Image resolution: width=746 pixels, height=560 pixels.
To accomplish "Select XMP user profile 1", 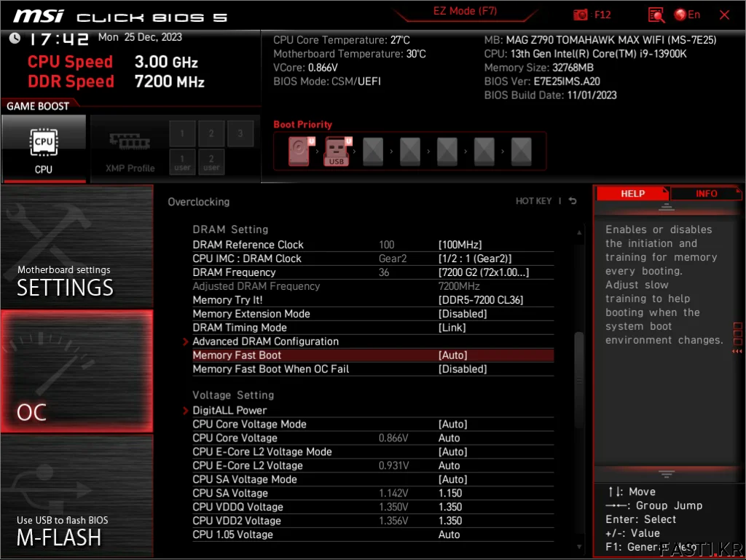I will [x=181, y=162].
